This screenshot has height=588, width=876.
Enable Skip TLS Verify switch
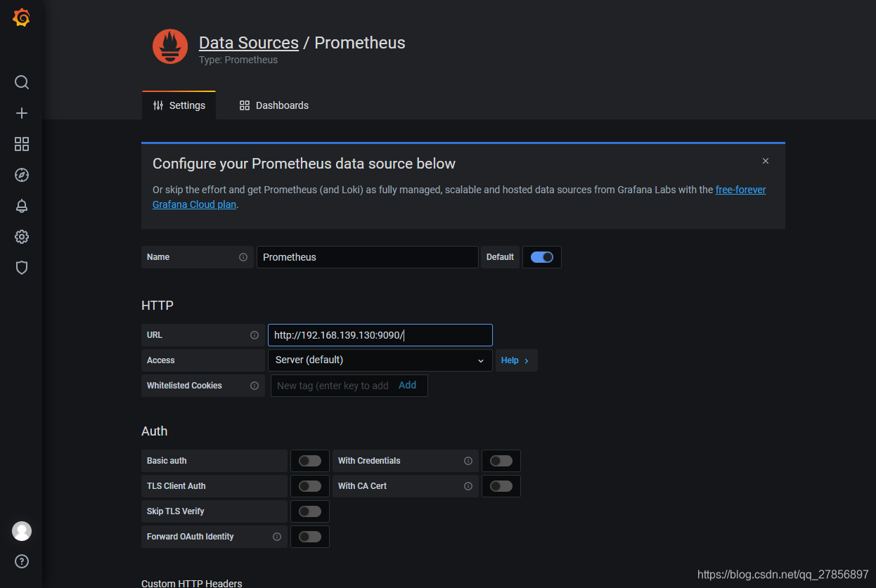click(309, 511)
